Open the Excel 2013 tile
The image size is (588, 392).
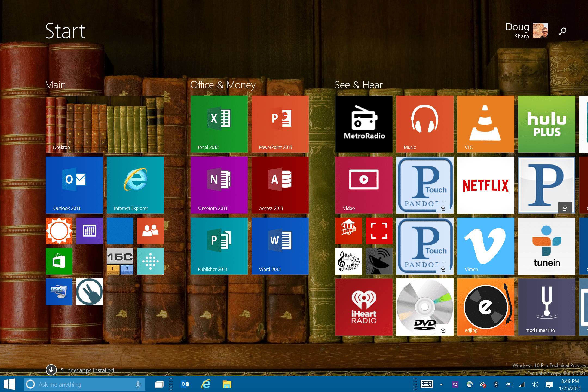219,124
